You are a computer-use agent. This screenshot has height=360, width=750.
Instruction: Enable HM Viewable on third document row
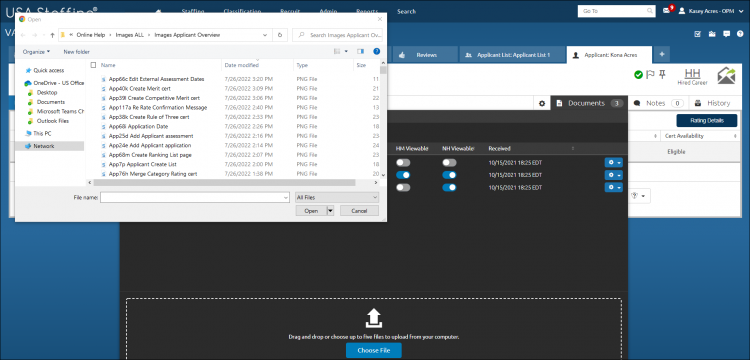coord(403,187)
